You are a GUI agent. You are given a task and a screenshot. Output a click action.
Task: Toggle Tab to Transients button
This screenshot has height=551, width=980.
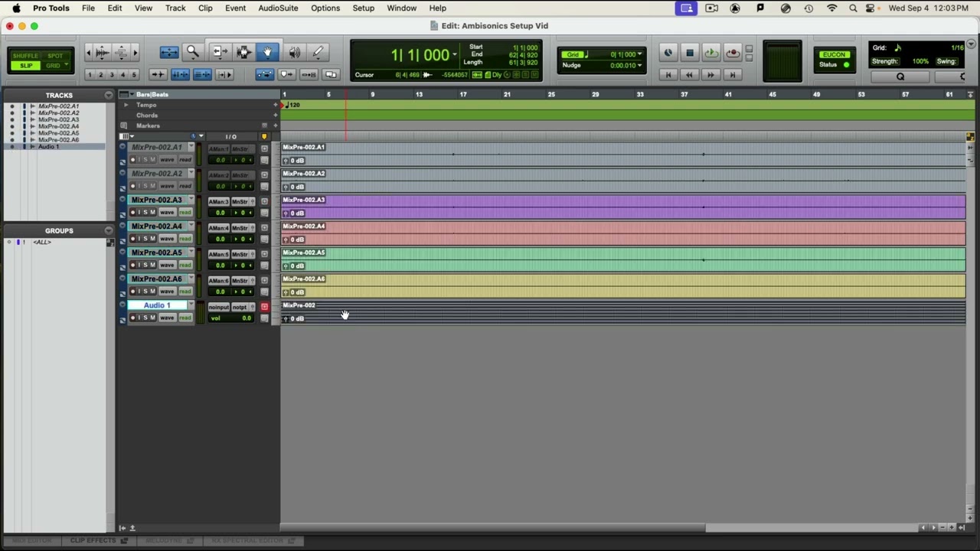[x=158, y=74]
